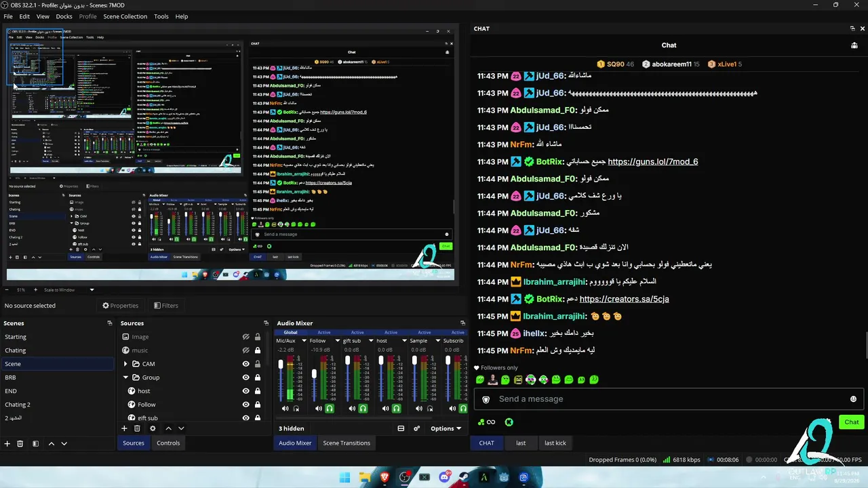
Task: Adjust the Mic/Aux volume fader
Action: (x=281, y=365)
